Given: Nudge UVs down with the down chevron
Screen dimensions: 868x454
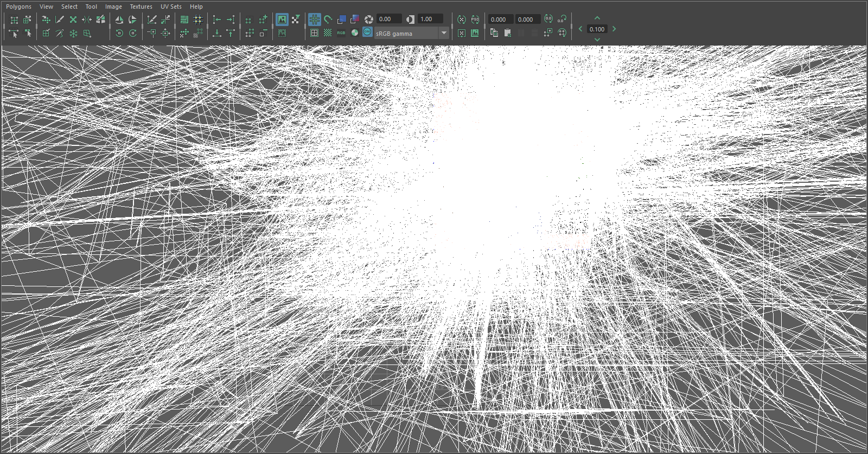Looking at the screenshot, I should [x=597, y=39].
